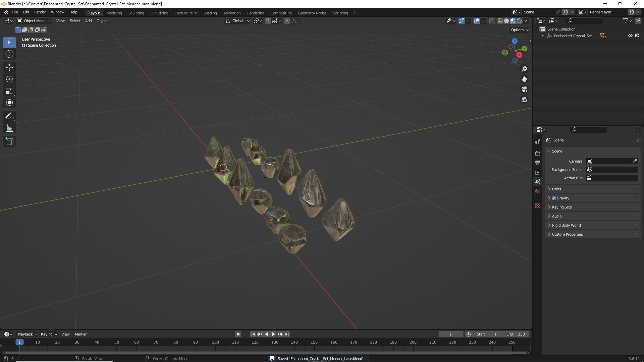This screenshot has height=362, width=644.
Task: Activate the Add Cube tool
Action: 9,141
